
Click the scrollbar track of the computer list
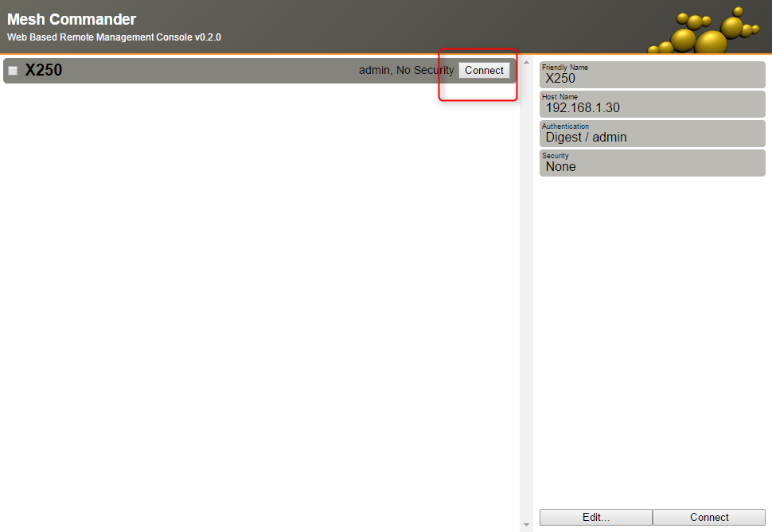tap(526, 294)
